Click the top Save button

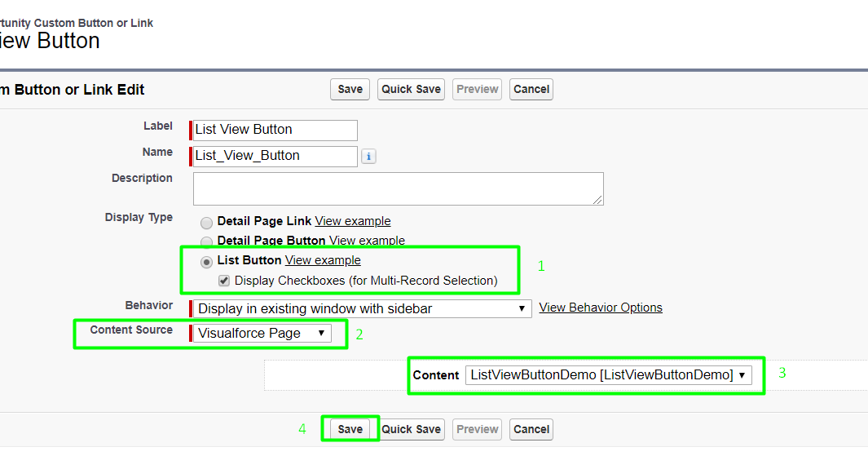pyautogui.click(x=350, y=89)
